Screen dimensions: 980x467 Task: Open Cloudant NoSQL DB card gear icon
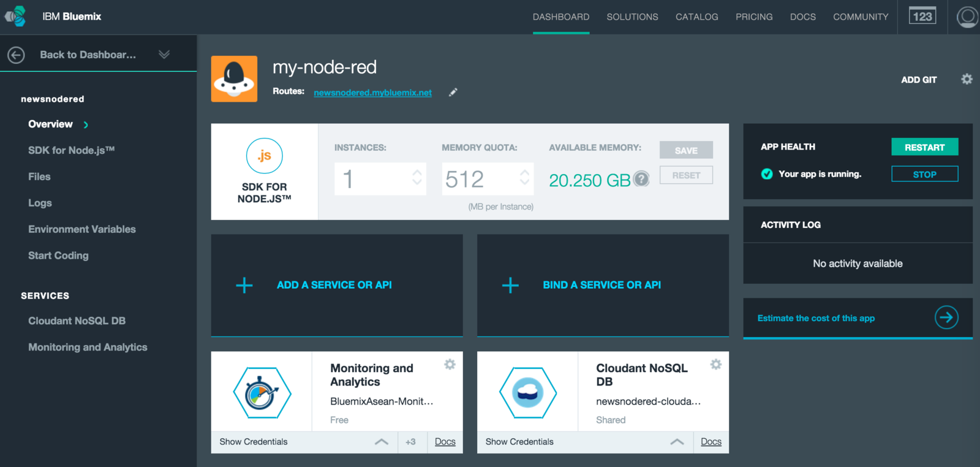click(716, 365)
